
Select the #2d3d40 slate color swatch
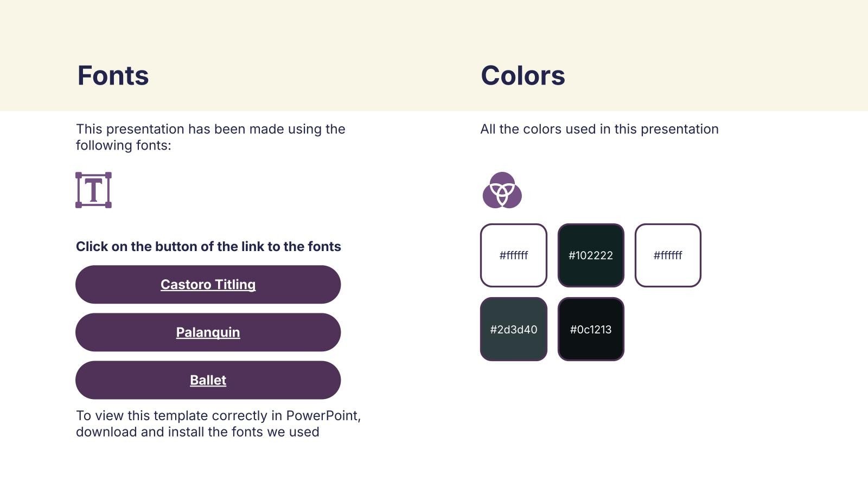tap(514, 329)
